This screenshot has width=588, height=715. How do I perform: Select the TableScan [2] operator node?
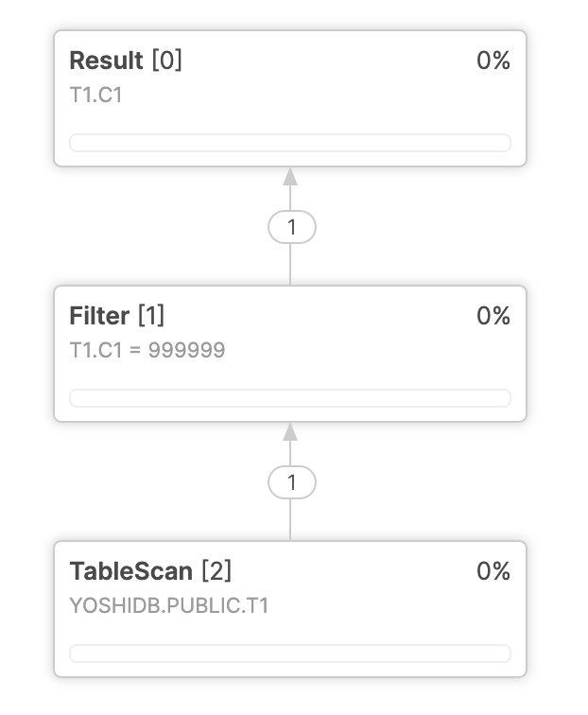tap(290, 609)
